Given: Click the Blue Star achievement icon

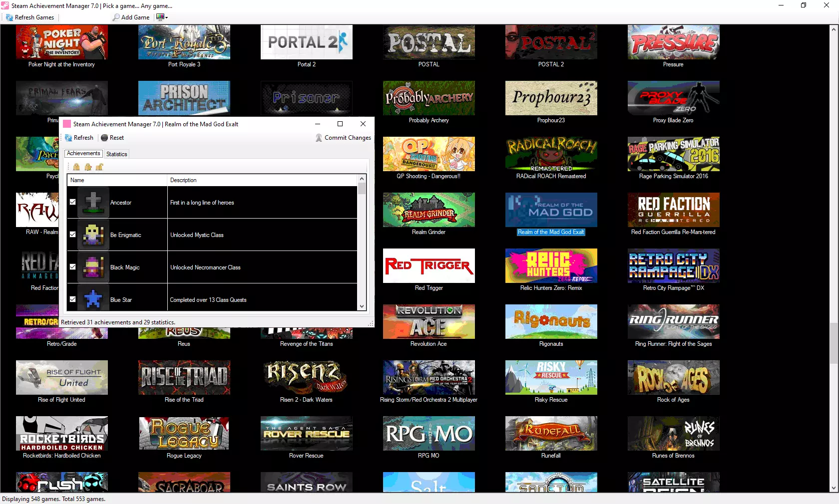Looking at the screenshot, I should pos(93,298).
